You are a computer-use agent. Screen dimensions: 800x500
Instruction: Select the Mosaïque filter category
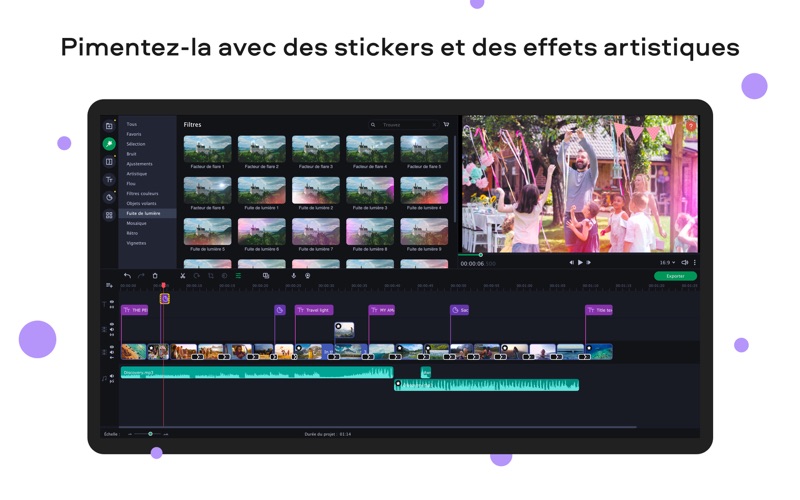(x=136, y=223)
